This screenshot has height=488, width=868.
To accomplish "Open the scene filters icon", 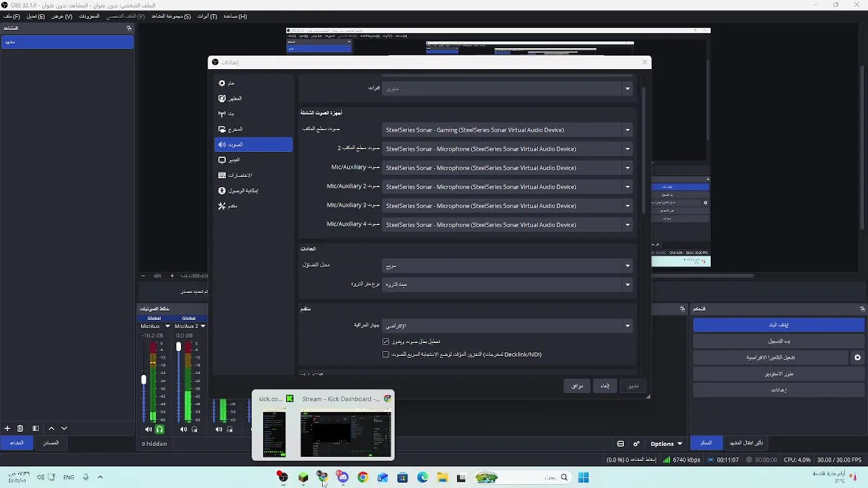I will pyautogui.click(x=35, y=428).
